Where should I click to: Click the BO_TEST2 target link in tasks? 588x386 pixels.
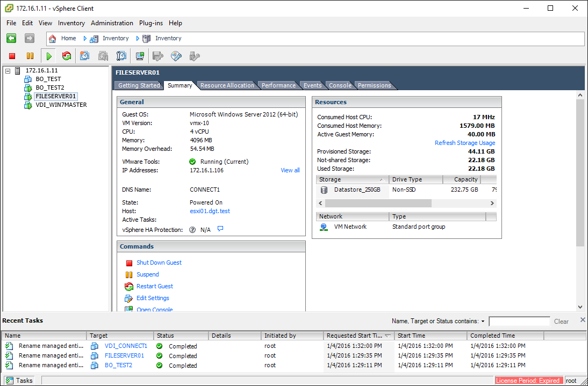118,365
